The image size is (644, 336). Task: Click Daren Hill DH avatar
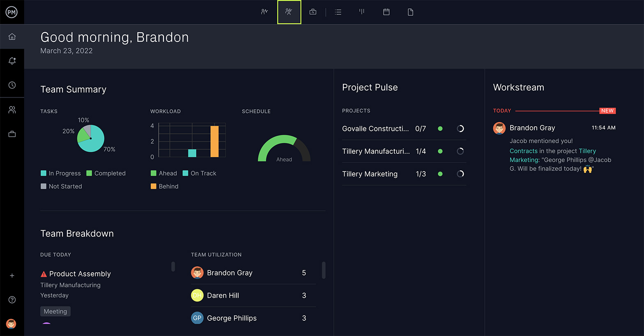(x=198, y=295)
